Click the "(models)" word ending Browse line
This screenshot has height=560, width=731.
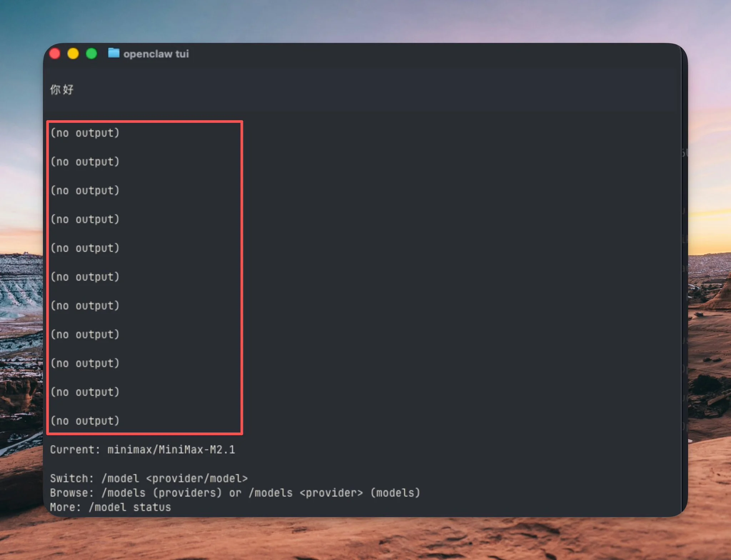395,493
